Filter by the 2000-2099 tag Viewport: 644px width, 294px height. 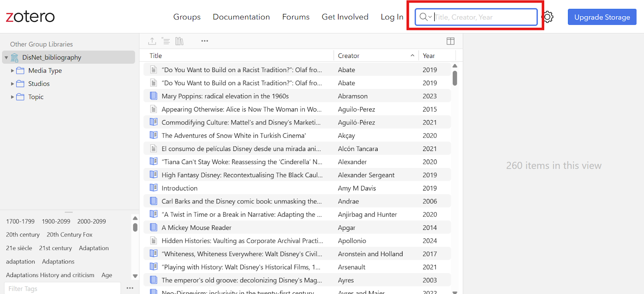(92, 222)
